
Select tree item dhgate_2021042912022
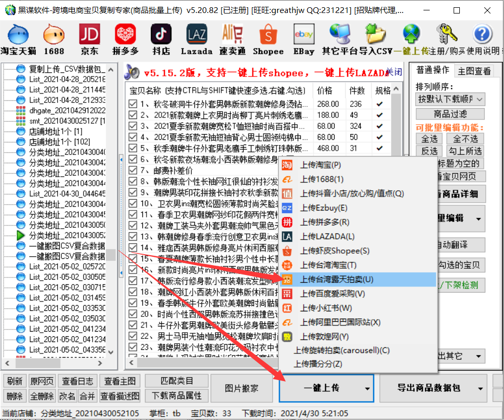pyautogui.click(x=68, y=111)
